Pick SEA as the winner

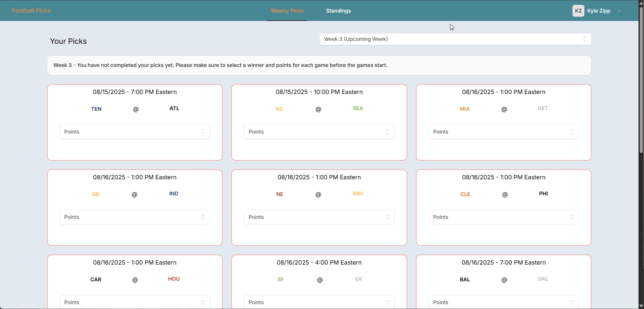(358, 108)
